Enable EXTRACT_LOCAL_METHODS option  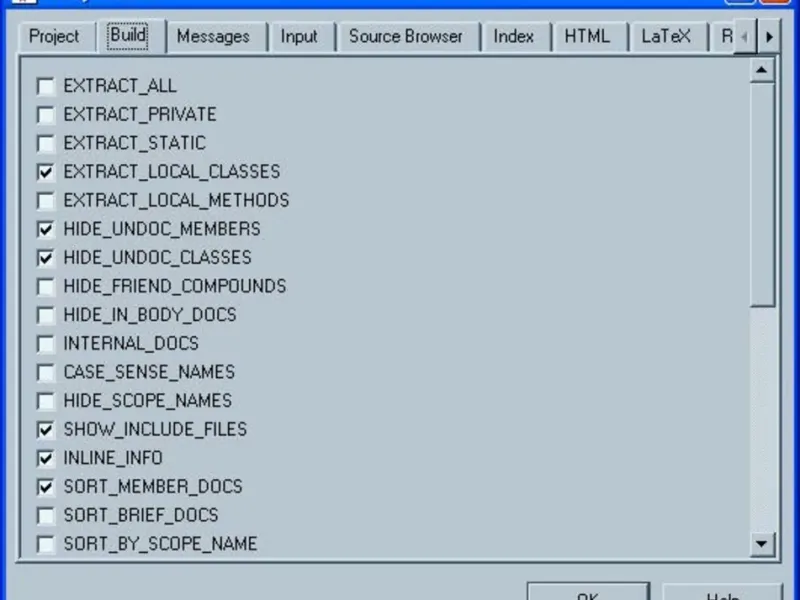tap(46, 201)
